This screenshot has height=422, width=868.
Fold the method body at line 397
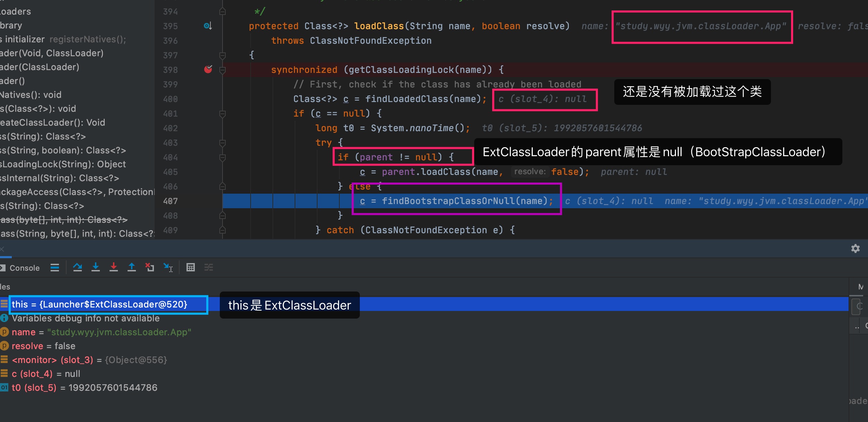[223, 55]
